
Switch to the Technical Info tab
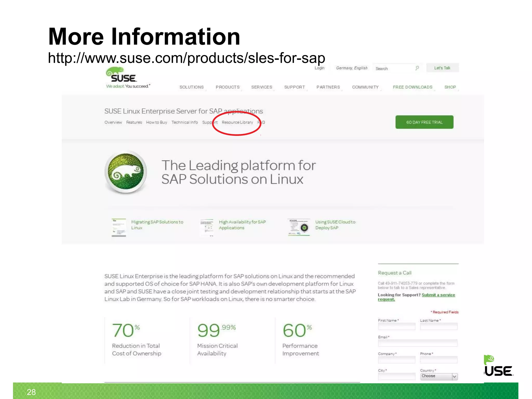tap(185, 122)
